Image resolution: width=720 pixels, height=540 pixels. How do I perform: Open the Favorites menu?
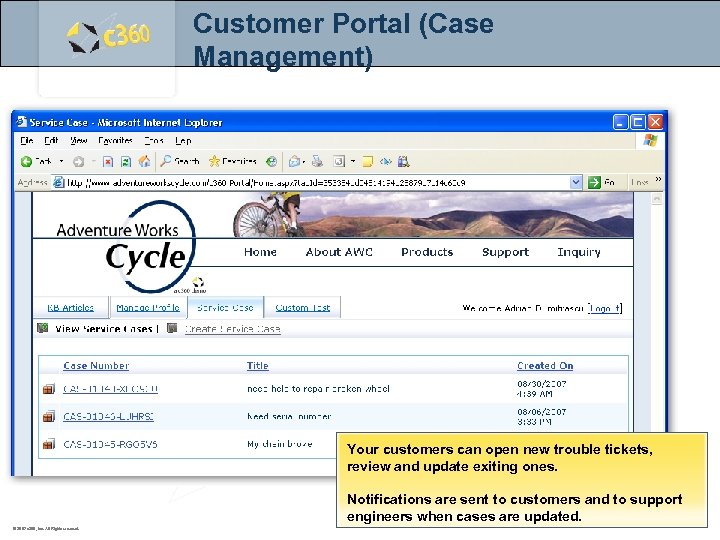[x=115, y=141]
